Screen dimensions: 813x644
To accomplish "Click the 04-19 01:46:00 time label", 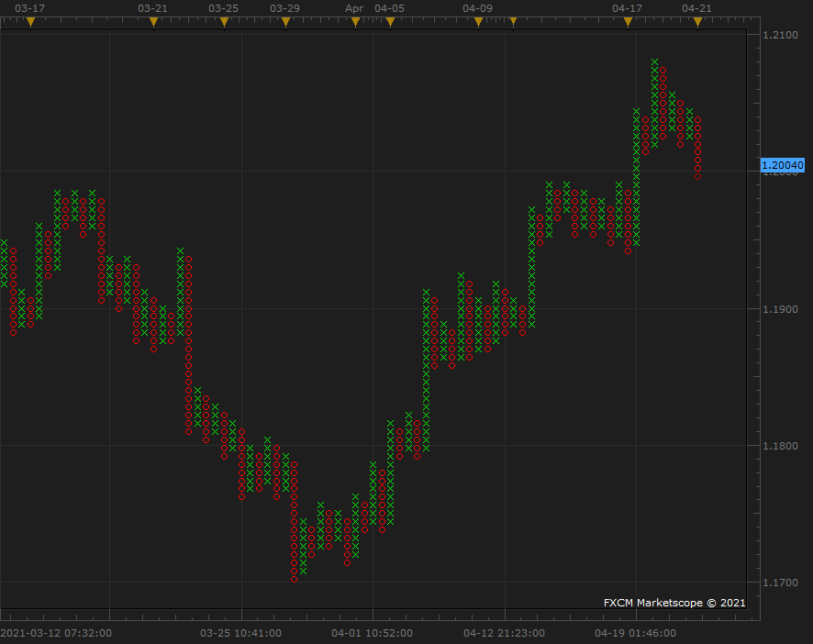I will 636,633.
